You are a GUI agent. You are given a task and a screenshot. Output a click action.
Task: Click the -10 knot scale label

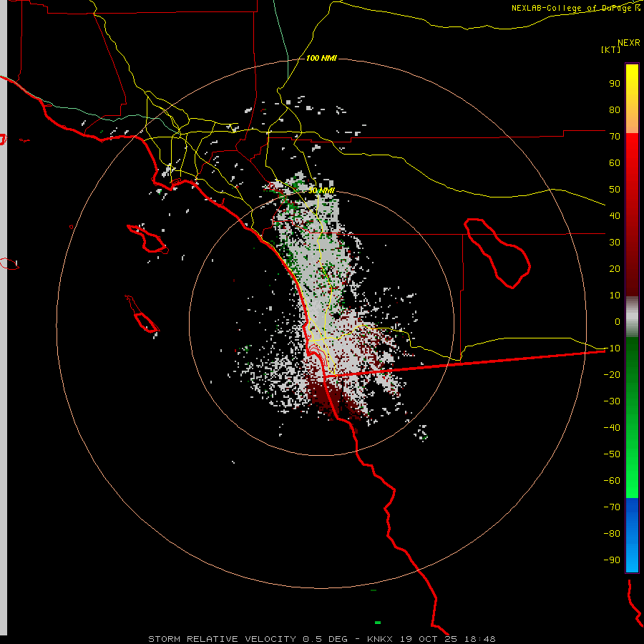612,348
